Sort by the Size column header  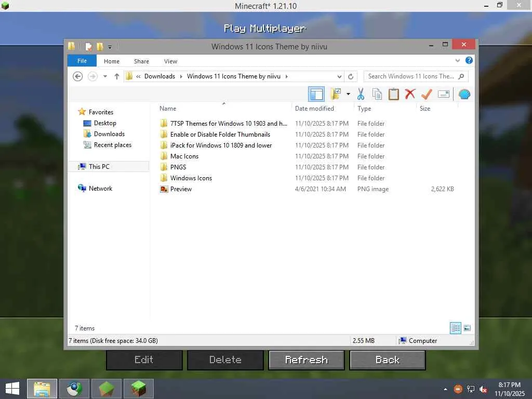(x=425, y=109)
